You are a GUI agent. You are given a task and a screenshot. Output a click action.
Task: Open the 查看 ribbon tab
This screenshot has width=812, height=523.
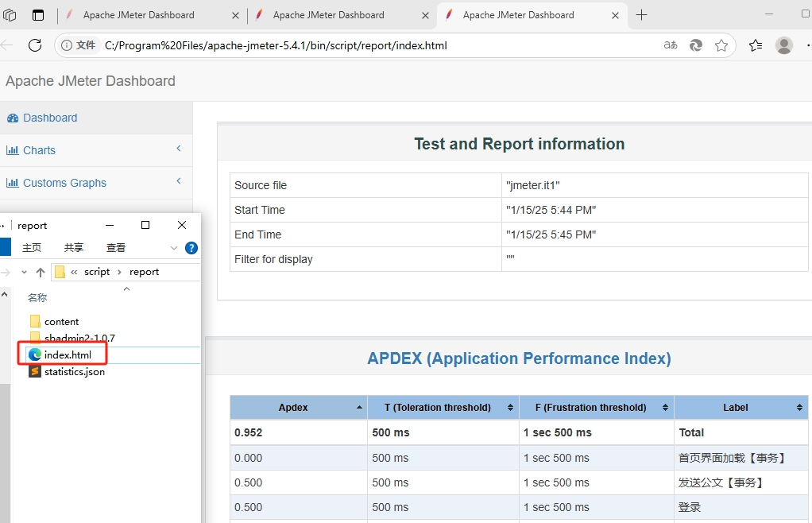pyautogui.click(x=116, y=248)
